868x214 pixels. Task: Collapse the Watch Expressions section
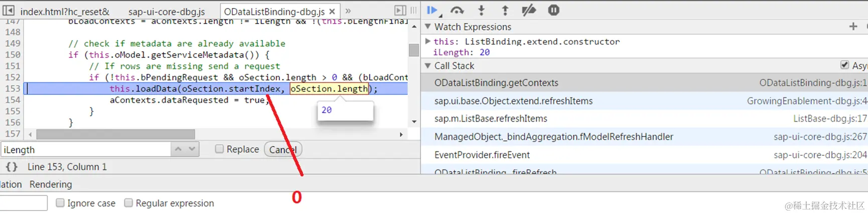(428, 27)
